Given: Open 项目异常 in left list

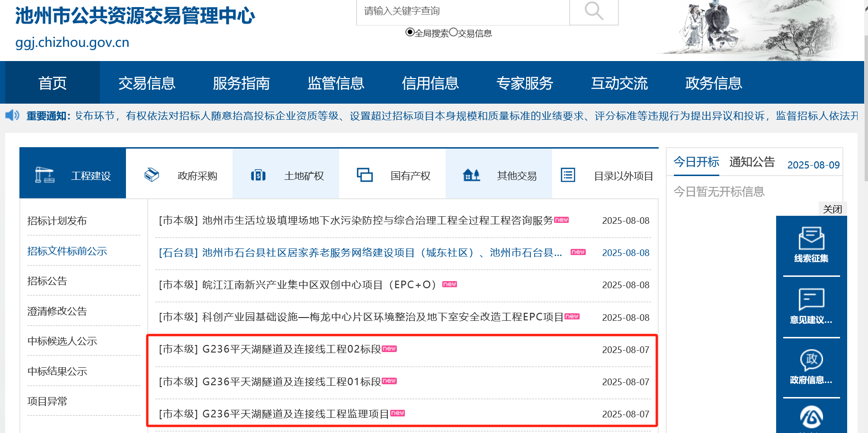Looking at the screenshot, I should [47, 401].
